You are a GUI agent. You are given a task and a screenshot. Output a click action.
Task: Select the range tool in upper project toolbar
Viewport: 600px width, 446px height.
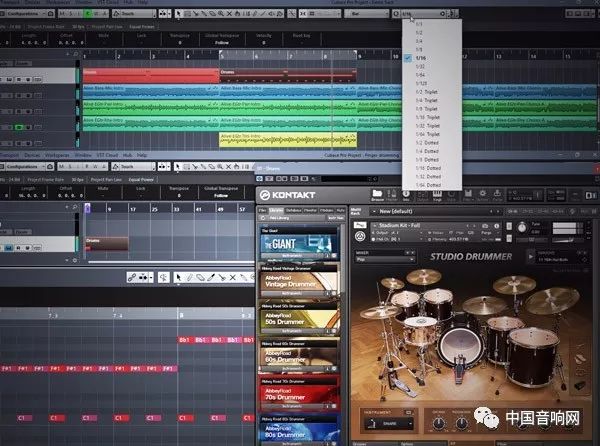tap(187, 14)
